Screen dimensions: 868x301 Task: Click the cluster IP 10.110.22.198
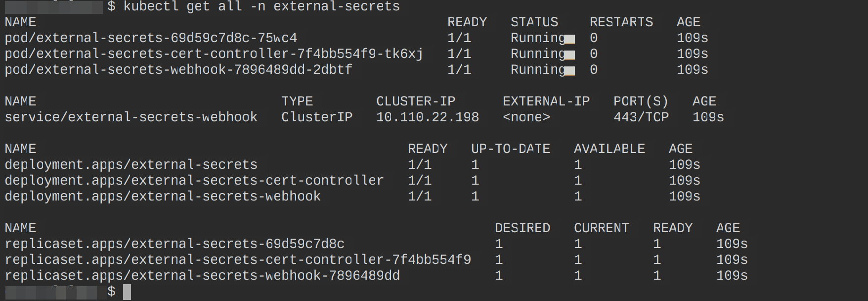(427, 117)
